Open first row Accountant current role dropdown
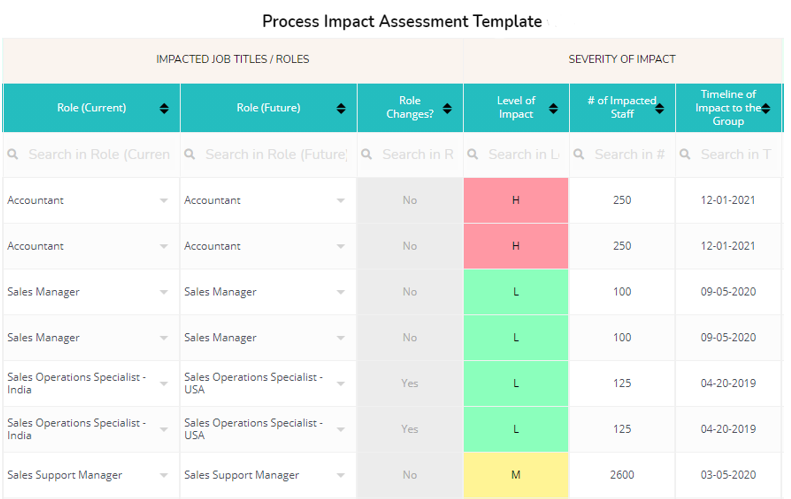This screenshot has height=499, width=791. coord(164,201)
